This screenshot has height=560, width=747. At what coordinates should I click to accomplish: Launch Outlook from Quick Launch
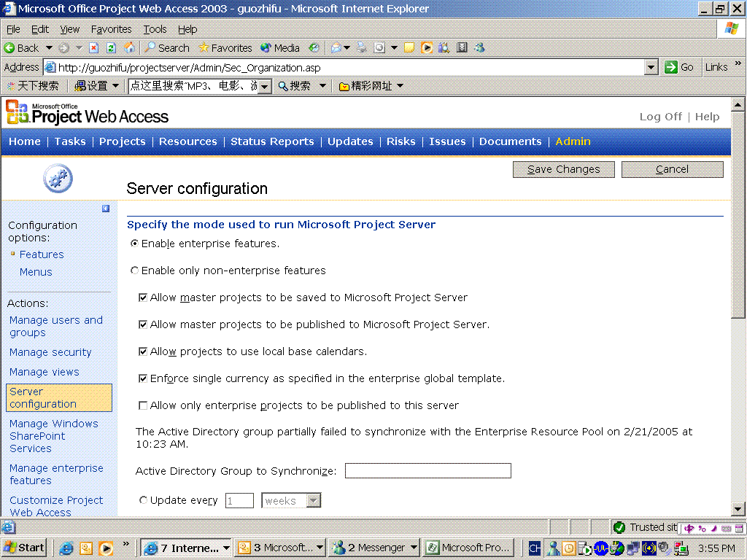pos(86,548)
